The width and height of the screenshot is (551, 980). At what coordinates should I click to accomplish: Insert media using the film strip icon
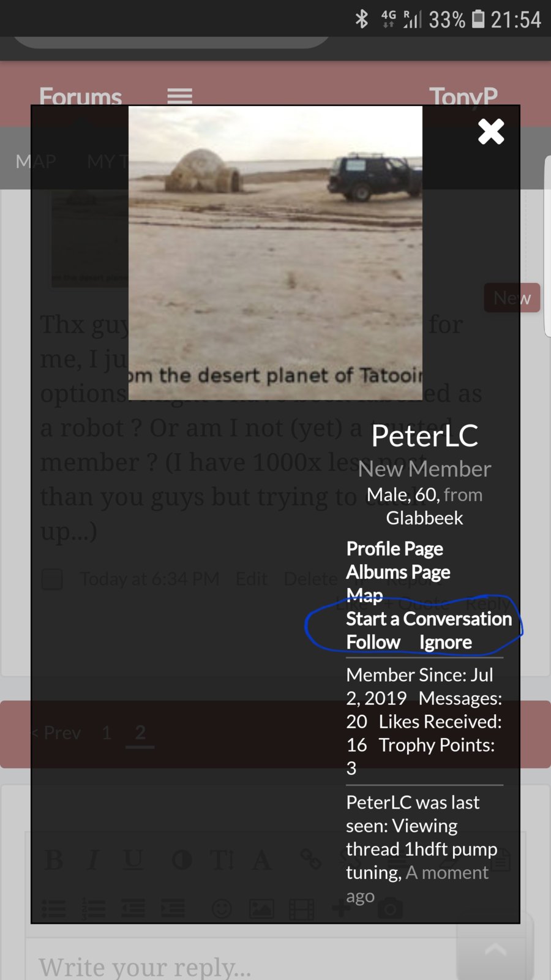click(x=301, y=908)
